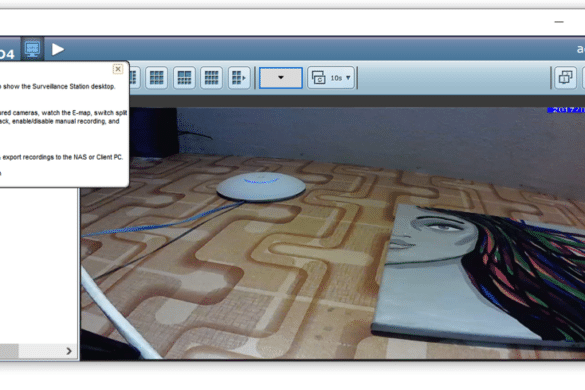Change the 10s sequential interval dropdown
This screenshot has width=585, height=390.
331,78
